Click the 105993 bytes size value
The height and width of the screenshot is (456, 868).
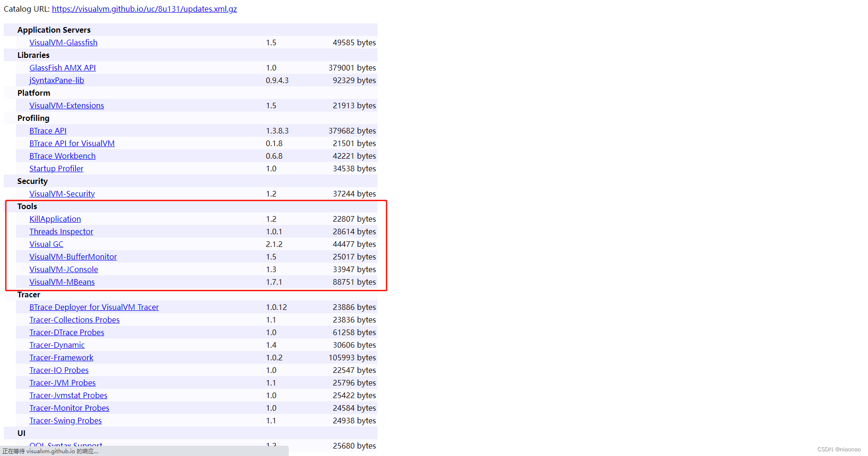point(352,358)
